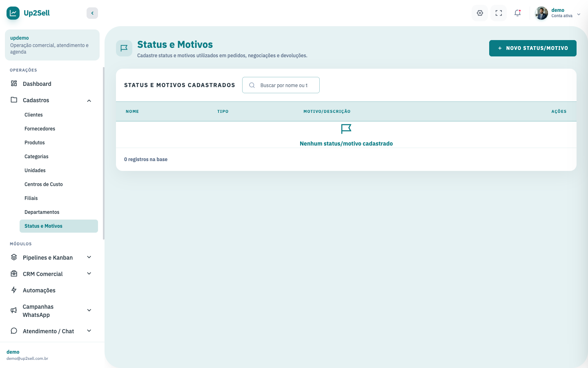
Task: Open the Dashboard menu item
Action: click(x=52, y=84)
